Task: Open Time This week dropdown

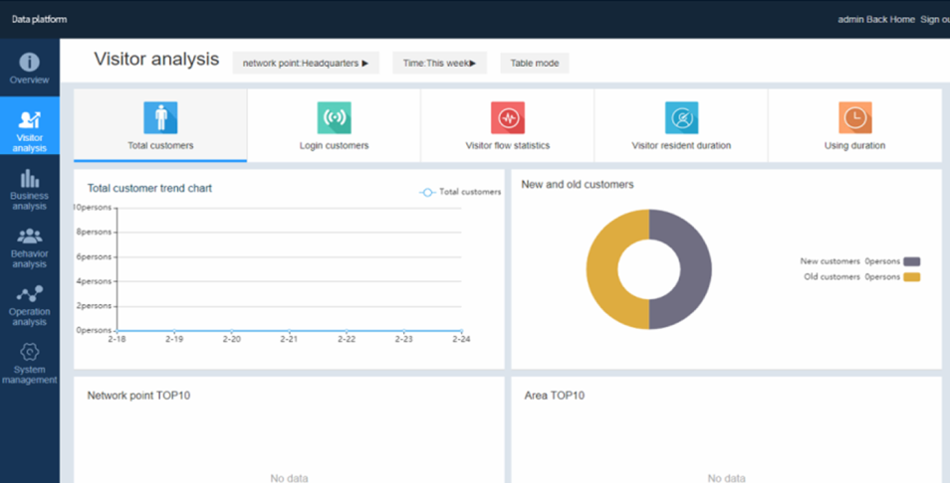Action: point(440,63)
